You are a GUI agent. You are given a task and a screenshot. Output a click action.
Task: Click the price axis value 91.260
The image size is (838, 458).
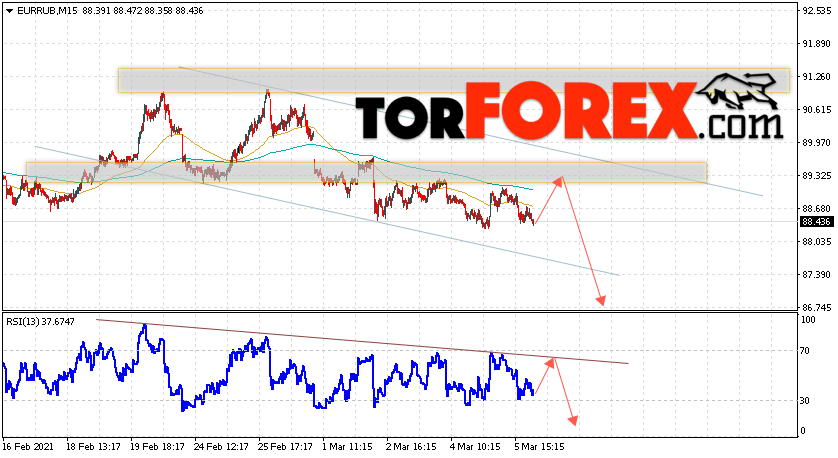(x=817, y=76)
